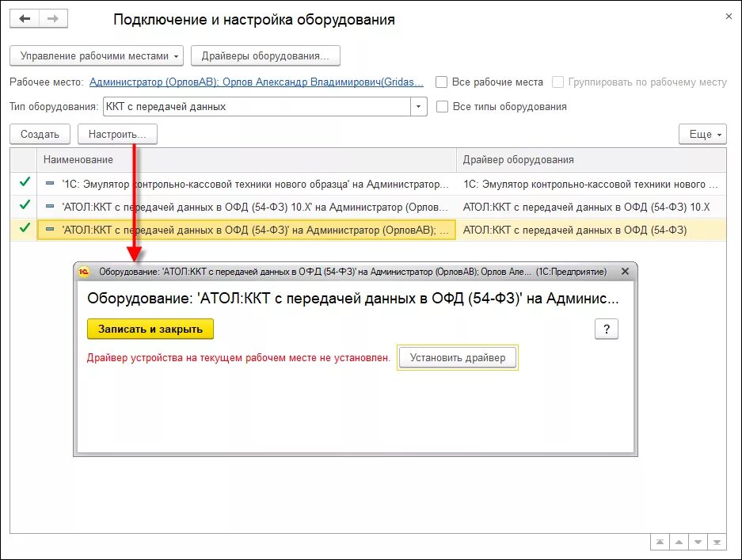
Task: Go back with the left arrow button
Action: coord(24,18)
